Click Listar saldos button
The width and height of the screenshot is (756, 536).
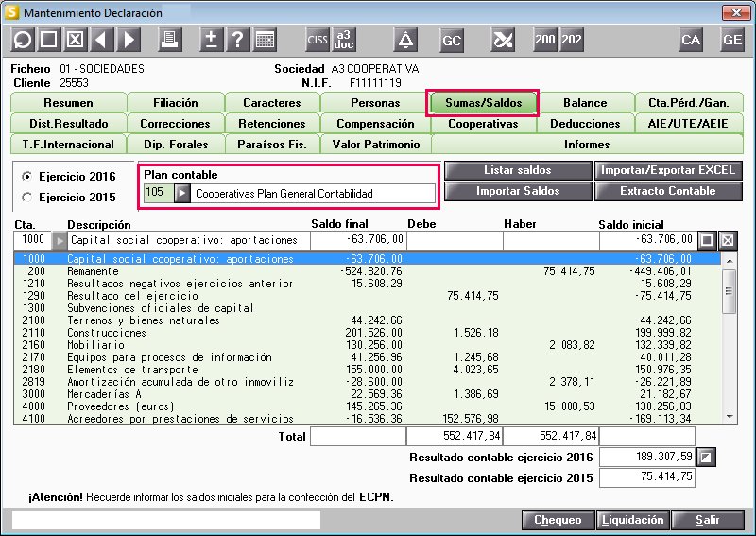518,170
